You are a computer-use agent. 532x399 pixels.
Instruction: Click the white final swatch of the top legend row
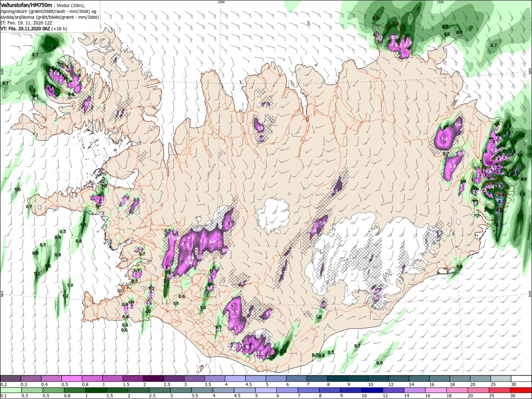point(521,379)
